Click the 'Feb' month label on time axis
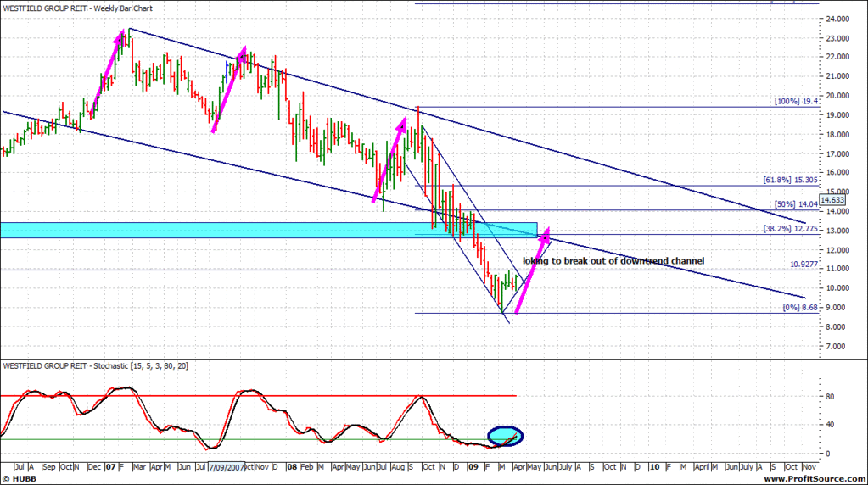 pos(306,467)
